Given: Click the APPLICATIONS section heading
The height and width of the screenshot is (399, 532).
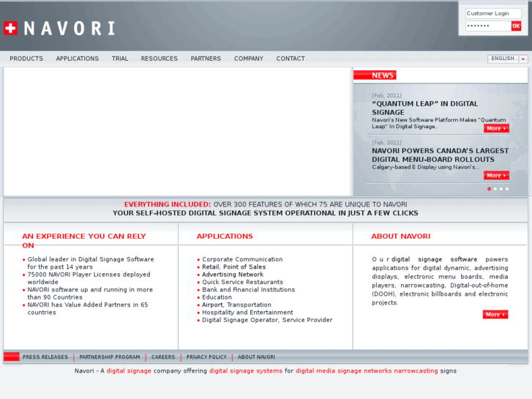Looking at the screenshot, I should tap(225, 236).
